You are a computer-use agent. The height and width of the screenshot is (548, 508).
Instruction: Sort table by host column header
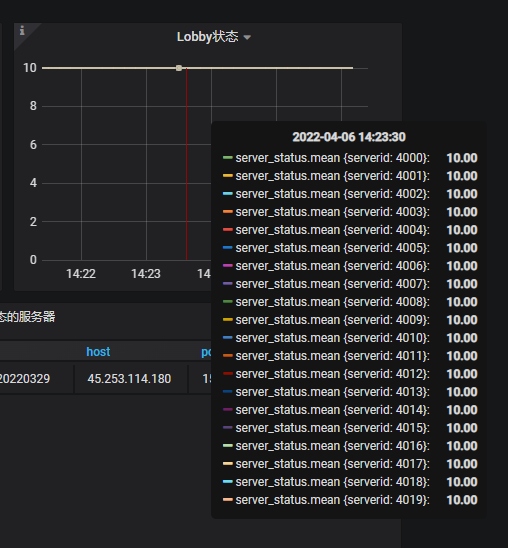click(98, 352)
